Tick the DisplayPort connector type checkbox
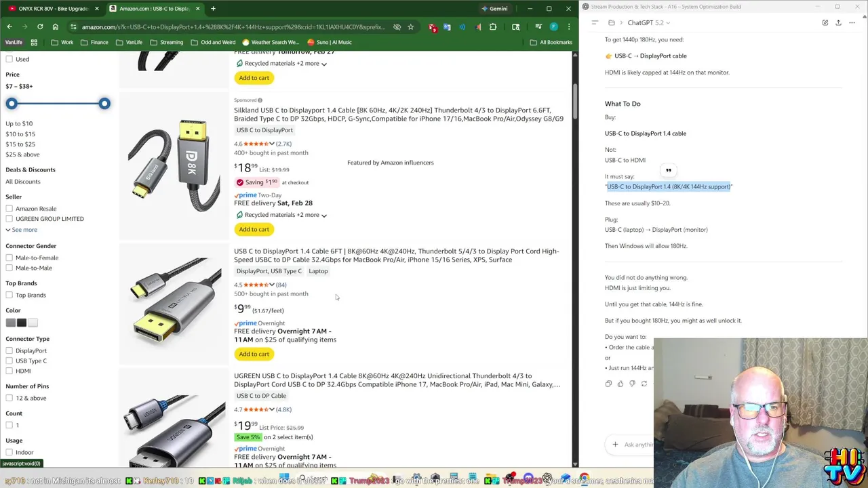 click(9, 350)
